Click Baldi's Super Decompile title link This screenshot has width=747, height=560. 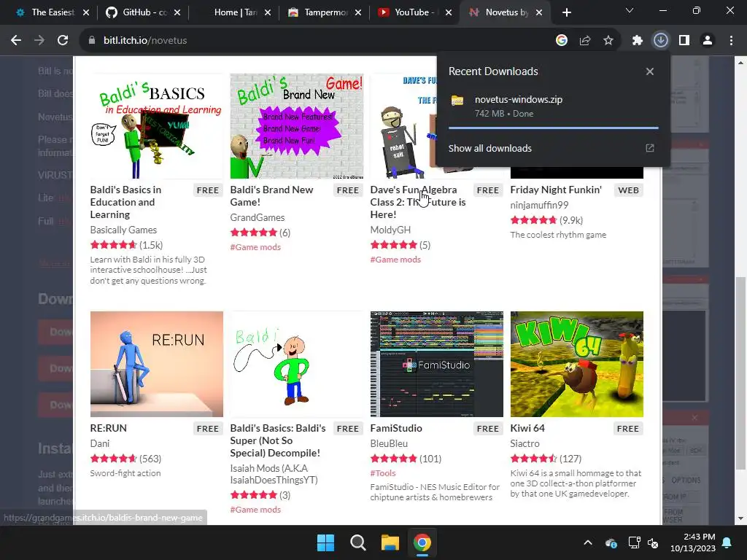pos(278,440)
